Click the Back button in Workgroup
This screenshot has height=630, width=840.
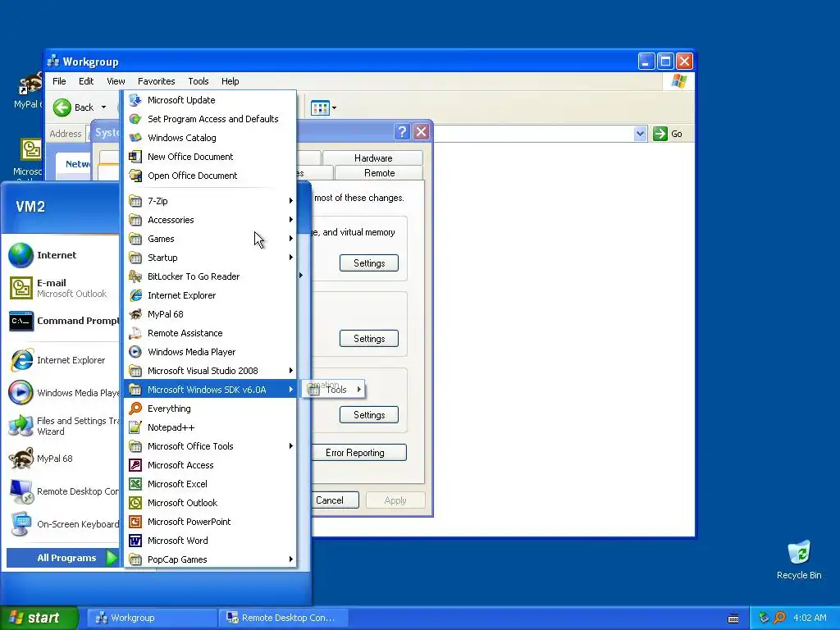point(73,107)
